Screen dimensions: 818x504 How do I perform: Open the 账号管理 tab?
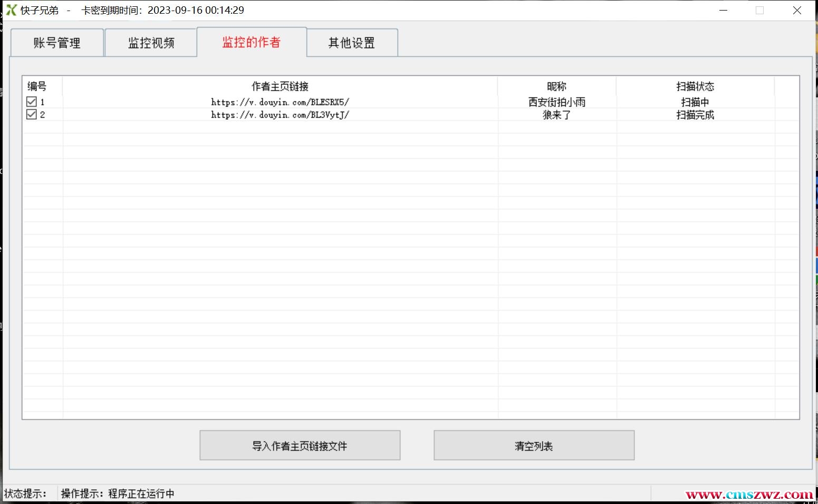click(x=57, y=43)
